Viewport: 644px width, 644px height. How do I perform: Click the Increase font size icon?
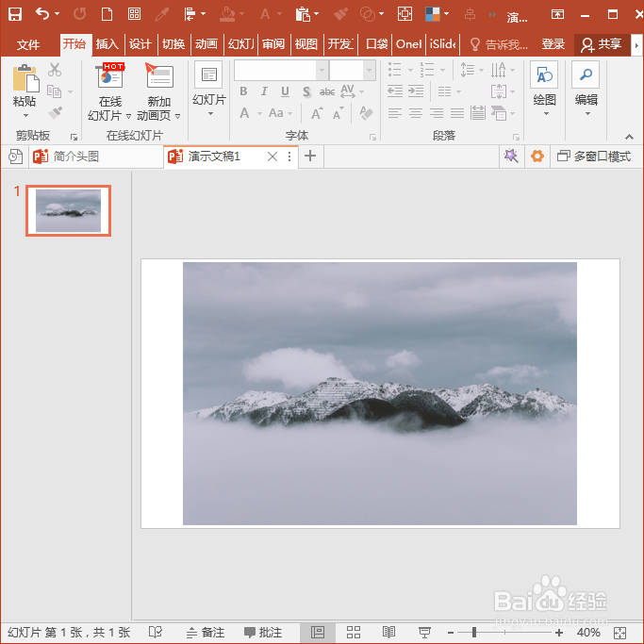click(x=316, y=113)
